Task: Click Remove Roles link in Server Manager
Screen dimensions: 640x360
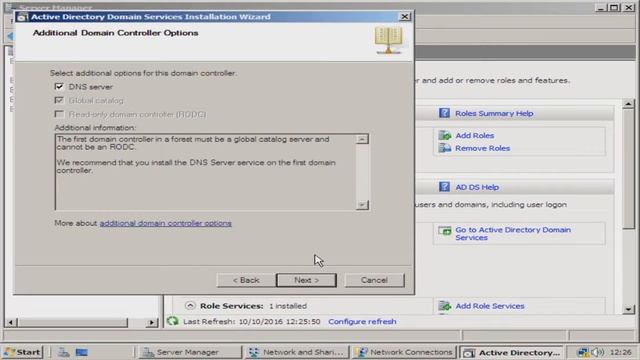Action: pos(482,148)
